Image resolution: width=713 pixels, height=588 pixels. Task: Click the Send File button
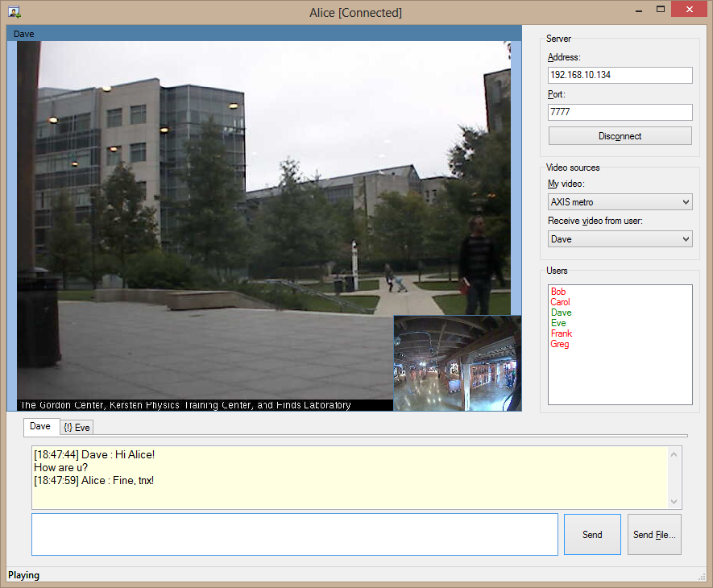tap(654, 535)
